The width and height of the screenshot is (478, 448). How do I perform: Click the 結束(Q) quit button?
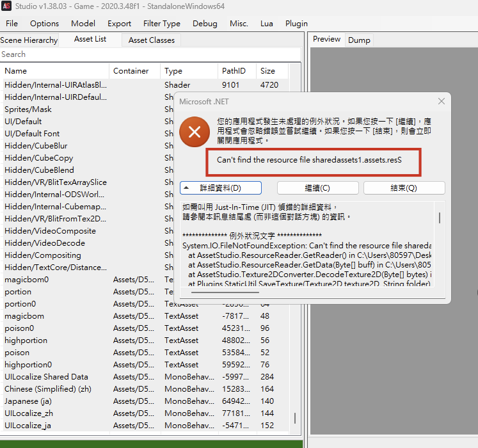click(x=404, y=188)
